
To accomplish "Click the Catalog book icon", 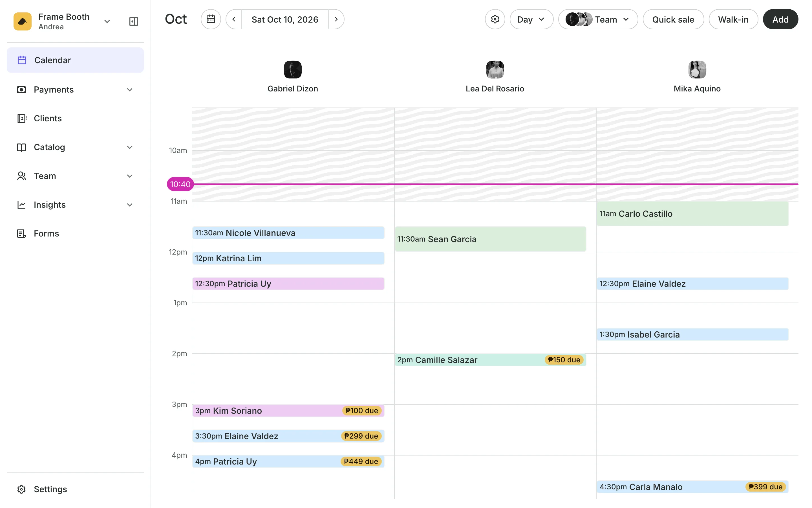I will [21, 147].
